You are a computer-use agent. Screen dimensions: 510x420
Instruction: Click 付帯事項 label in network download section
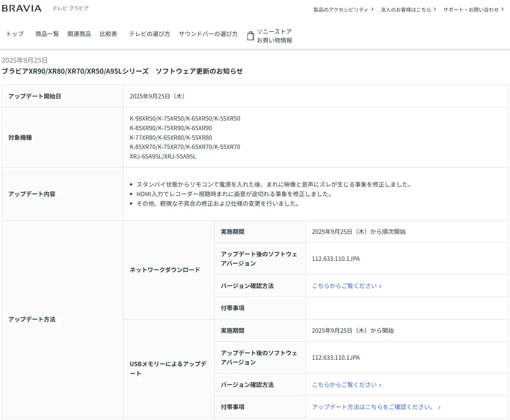[232, 308]
